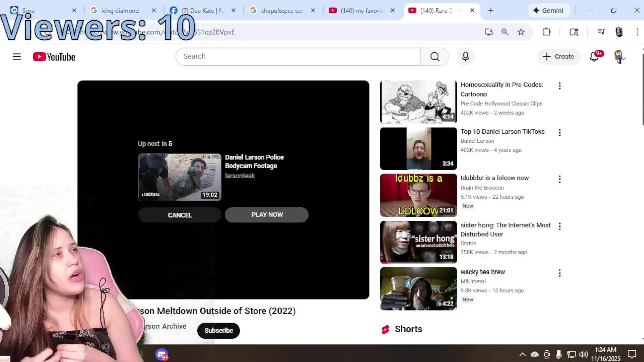Open Daniel Larson Police Bodycam thumbnail in player

(180, 177)
